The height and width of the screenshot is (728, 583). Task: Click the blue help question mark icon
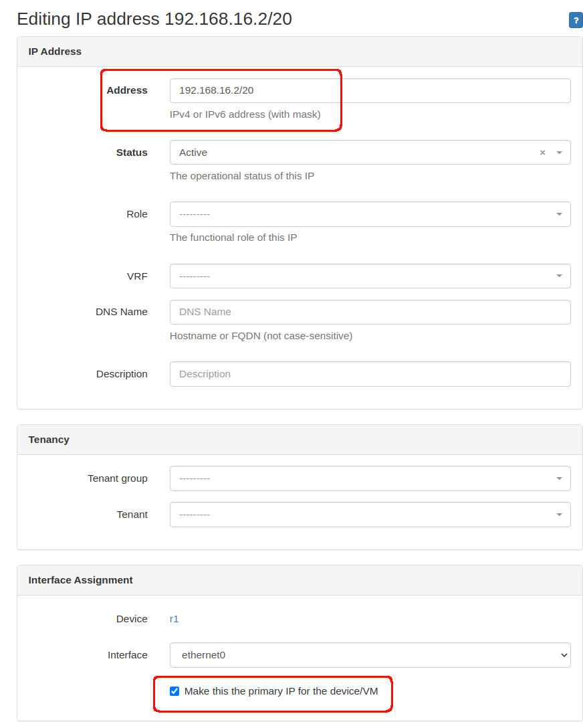click(x=575, y=20)
